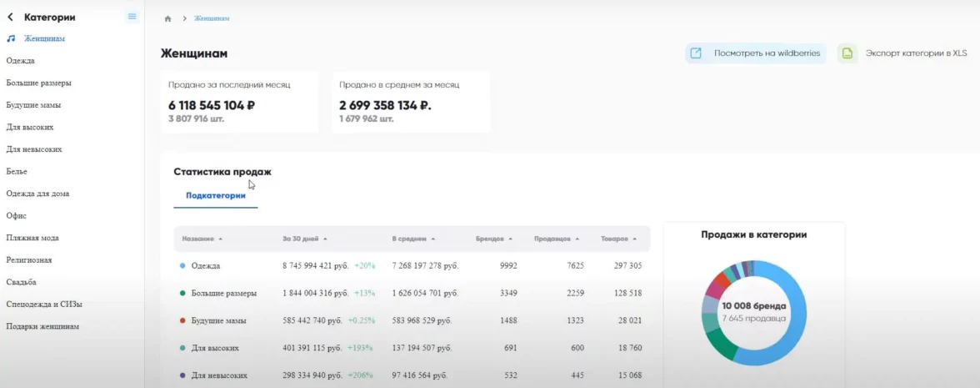Sort table by Брендов column
The height and width of the screenshot is (388, 980).
tap(493, 239)
